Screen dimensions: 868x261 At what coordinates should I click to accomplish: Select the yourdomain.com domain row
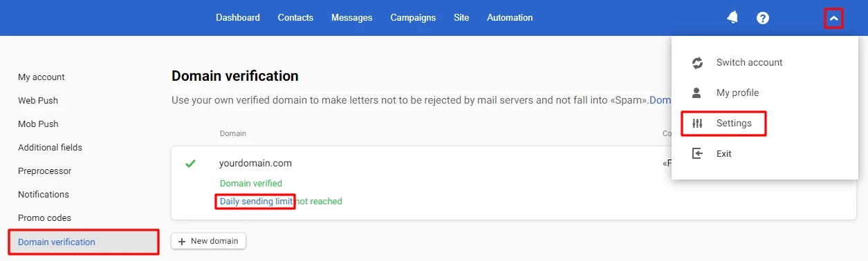click(x=514, y=182)
